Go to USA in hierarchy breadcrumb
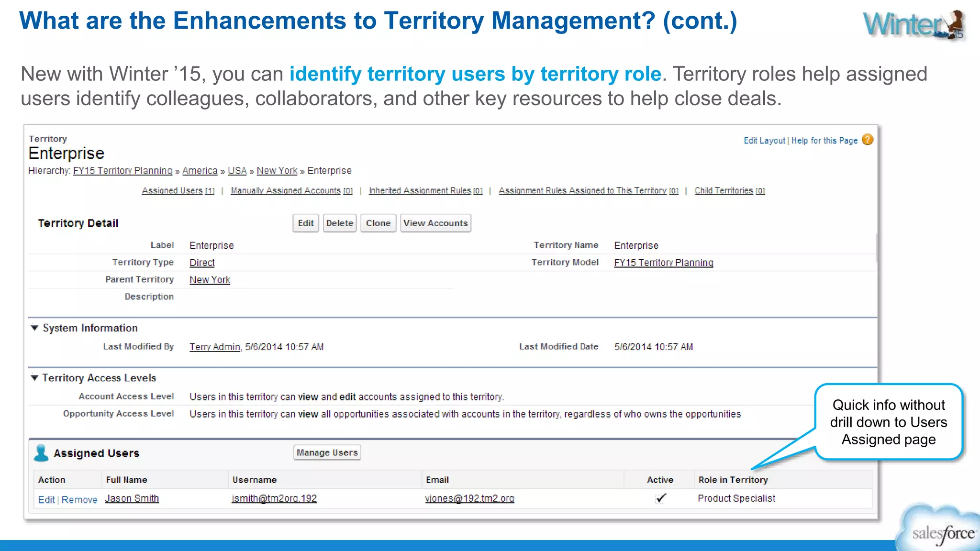This screenshot has width=980, height=551. (237, 171)
